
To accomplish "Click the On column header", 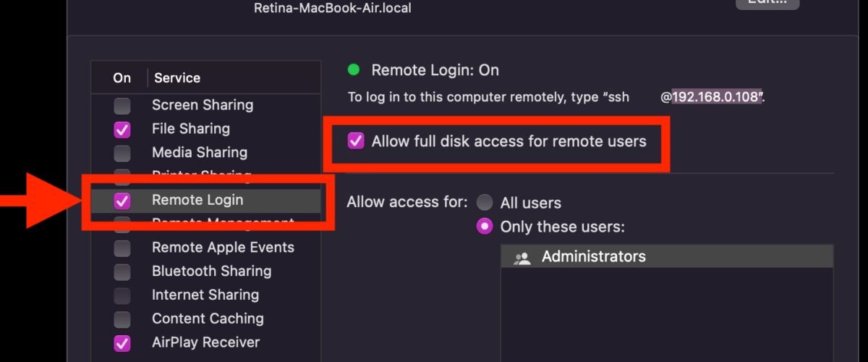I will [122, 78].
